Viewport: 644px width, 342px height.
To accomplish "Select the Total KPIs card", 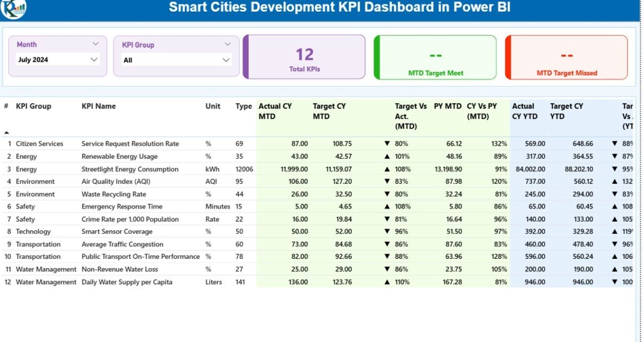I will point(304,58).
